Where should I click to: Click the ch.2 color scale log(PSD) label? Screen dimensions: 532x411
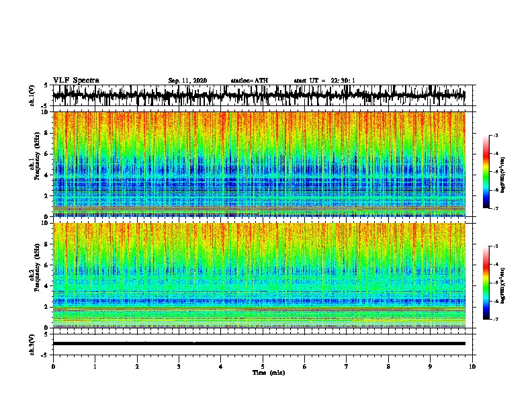click(x=503, y=285)
